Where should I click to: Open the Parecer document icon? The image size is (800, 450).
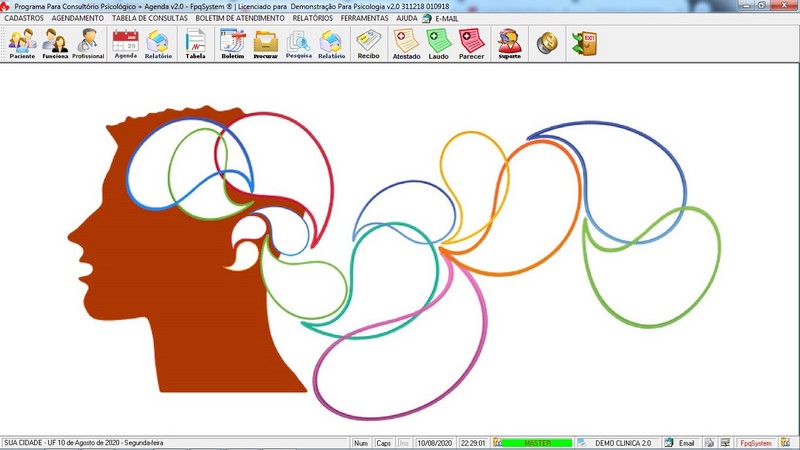[x=471, y=43]
